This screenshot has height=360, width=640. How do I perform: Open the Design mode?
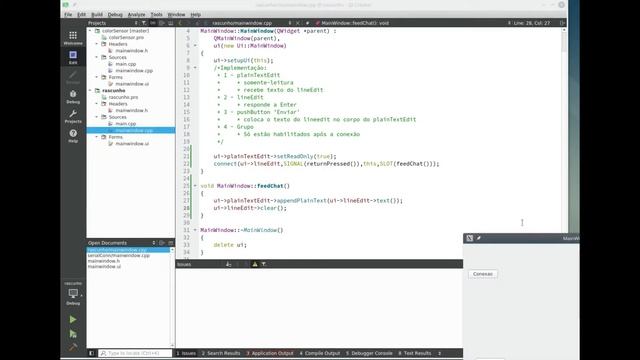point(73,77)
